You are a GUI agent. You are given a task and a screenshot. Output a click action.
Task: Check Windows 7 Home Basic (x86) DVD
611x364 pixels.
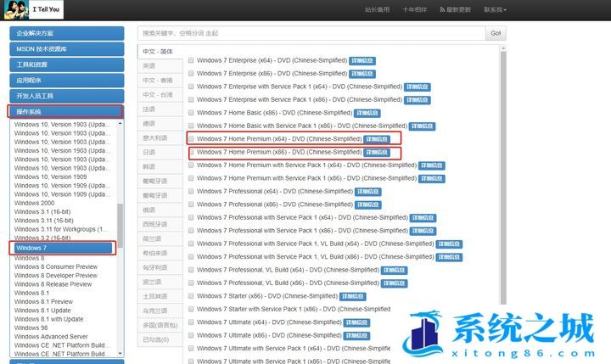point(191,113)
